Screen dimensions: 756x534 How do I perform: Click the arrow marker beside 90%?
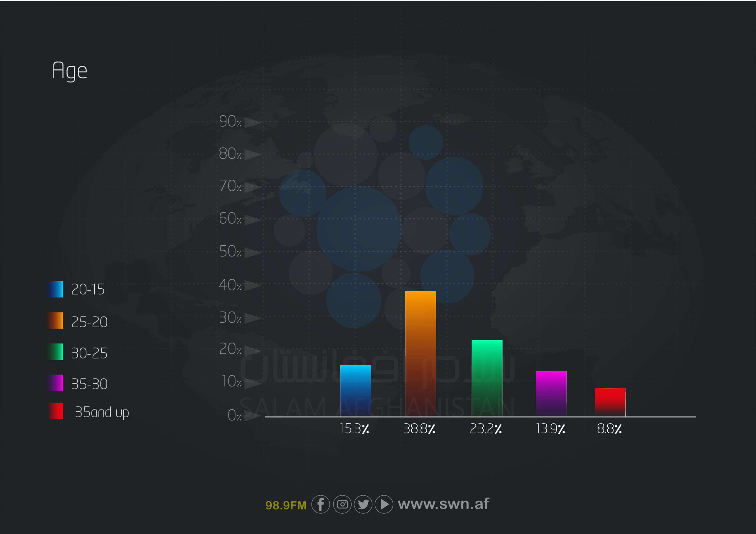pyautogui.click(x=252, y=123)
